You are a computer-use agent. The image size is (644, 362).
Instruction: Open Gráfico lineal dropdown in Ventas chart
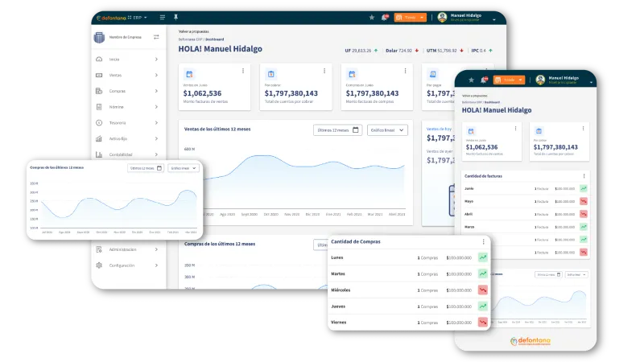(x=387, y=130)
